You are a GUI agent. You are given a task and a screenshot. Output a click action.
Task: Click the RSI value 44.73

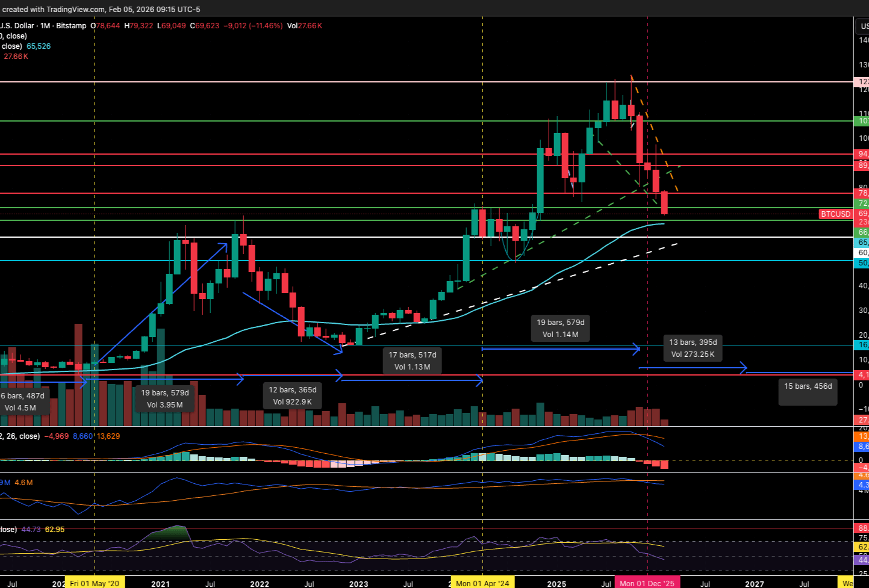(31, 530)
